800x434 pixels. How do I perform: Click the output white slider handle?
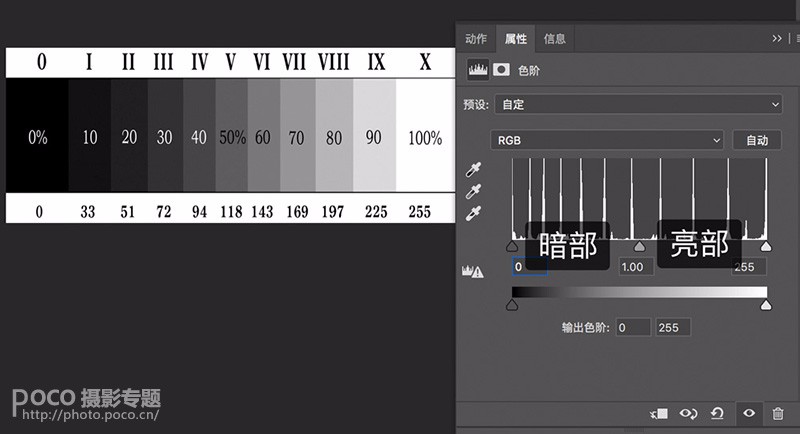766,305
